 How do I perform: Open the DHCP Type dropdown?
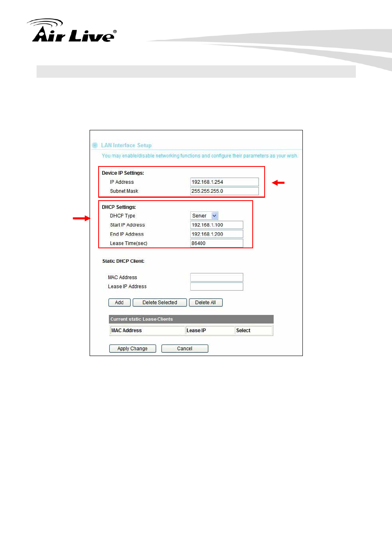(x=204, y=216)
